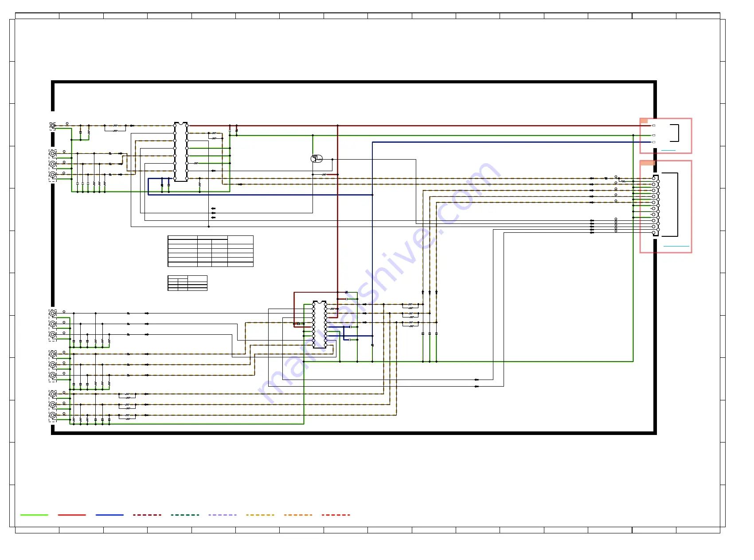The width and height of the screenshot is (754, 560).
Task: Select the upper IC chip with red output wire
Action: tap(181, 152)
